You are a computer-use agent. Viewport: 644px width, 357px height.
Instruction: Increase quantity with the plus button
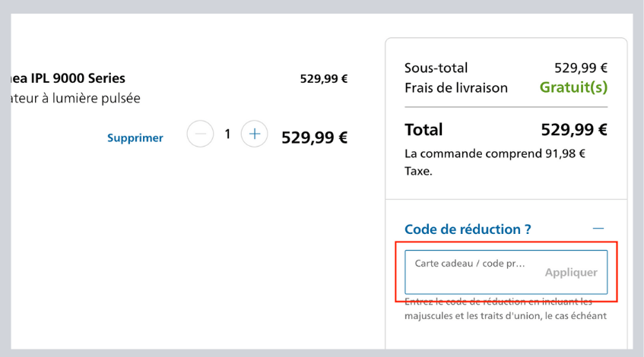tap(254, 135)
